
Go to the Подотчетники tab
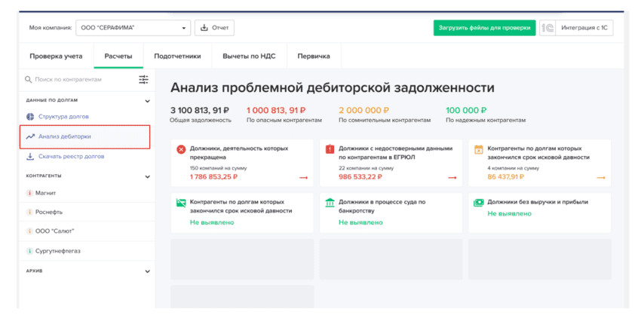click(177, 57)
